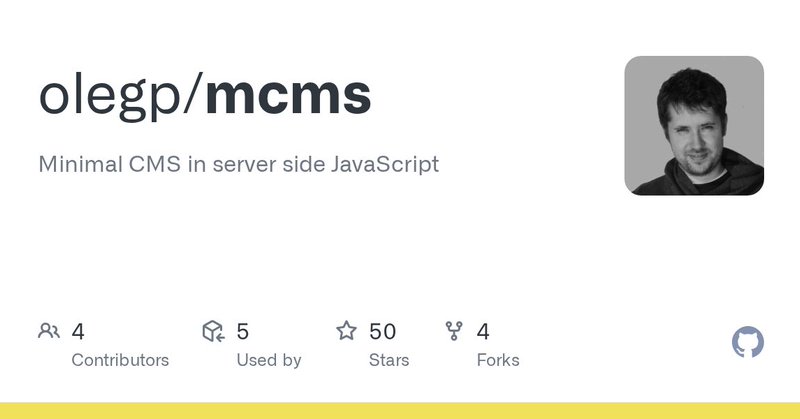Click the GitHub Octocat logo
This screenshot has height=419, width=800.
[x=747, y=342]
